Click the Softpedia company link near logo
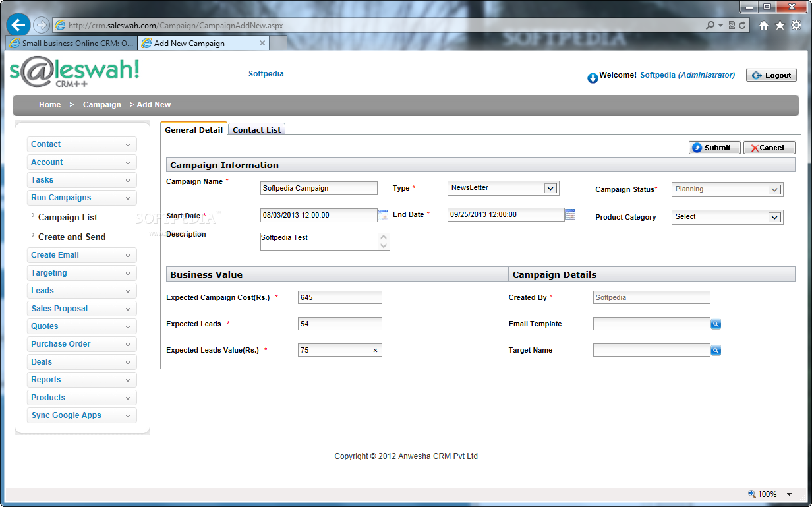812x507 pixels. tap(266, 74)
